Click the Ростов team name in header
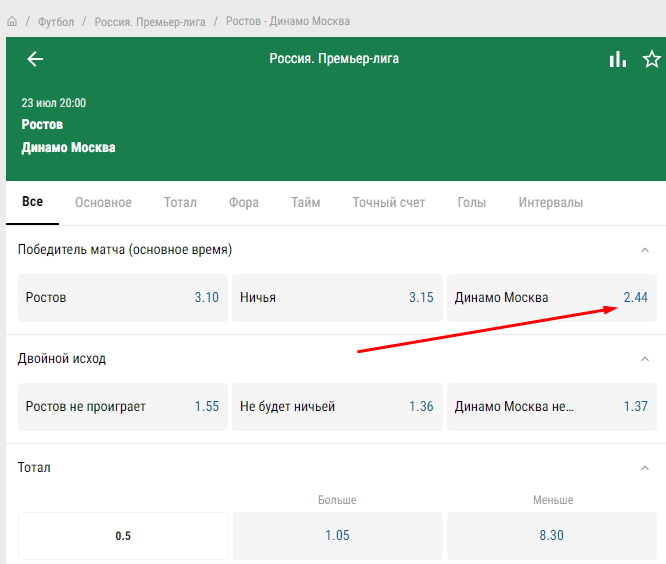The width and height of the screenshot is (666, 564). (42, 124)
